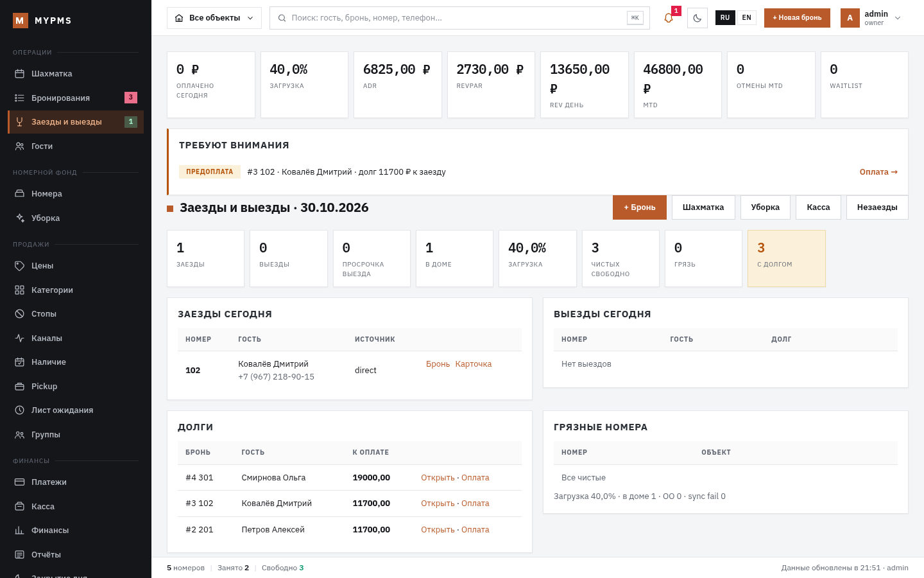Select the С долгом stat card

click(787, 258)
